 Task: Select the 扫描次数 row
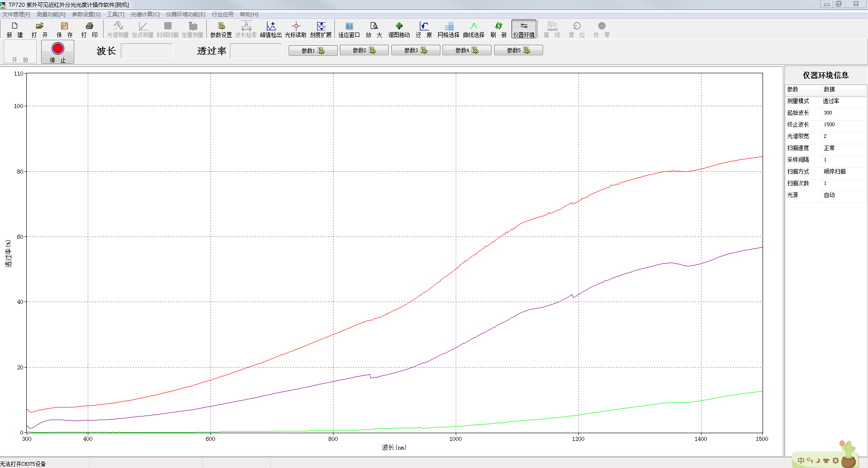[826, 184]
